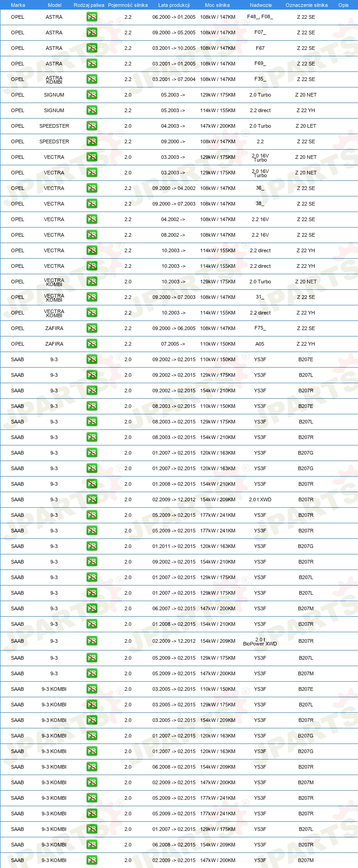The width and height of the screenshot is (358, 868).
Task: Click petrol icon in SAAB BioPower XWD row
Action: click(x=92, y=641)
